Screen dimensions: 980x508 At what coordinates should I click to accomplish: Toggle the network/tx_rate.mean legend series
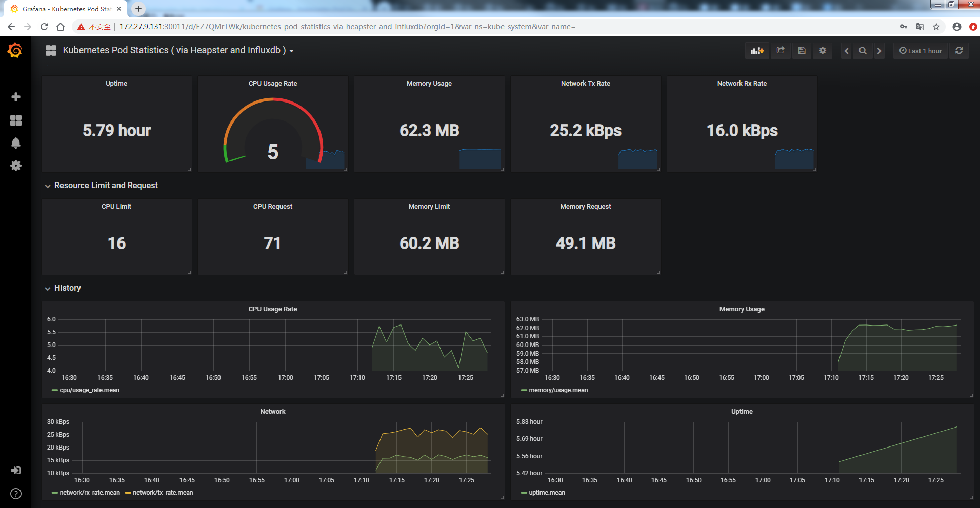click(x=163, y=493)
